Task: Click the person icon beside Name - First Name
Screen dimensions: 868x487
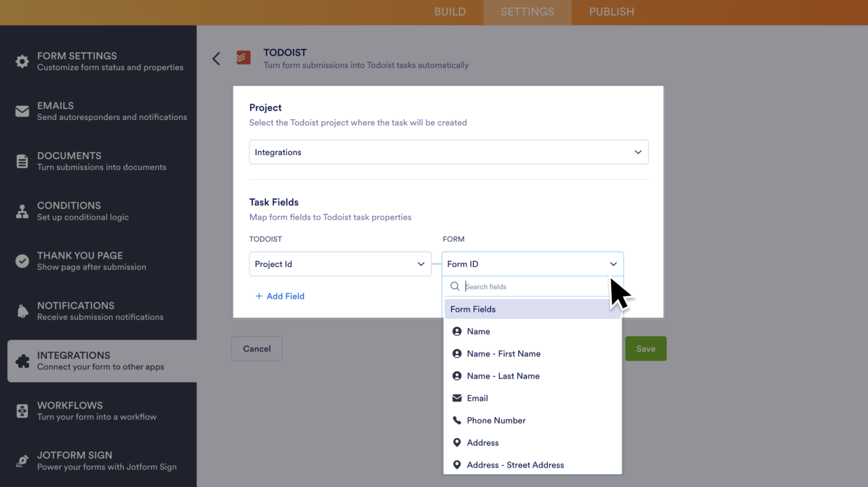Action: click(x=457, y=353)
